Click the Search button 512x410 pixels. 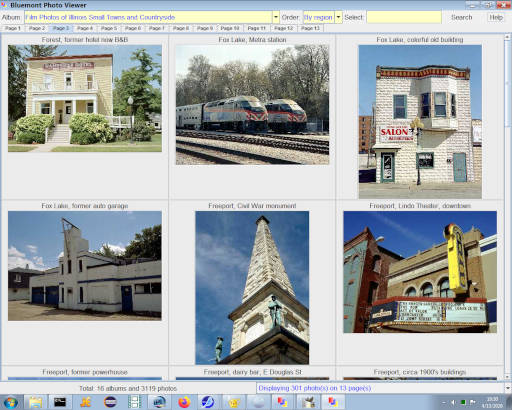tap(462, 17)
